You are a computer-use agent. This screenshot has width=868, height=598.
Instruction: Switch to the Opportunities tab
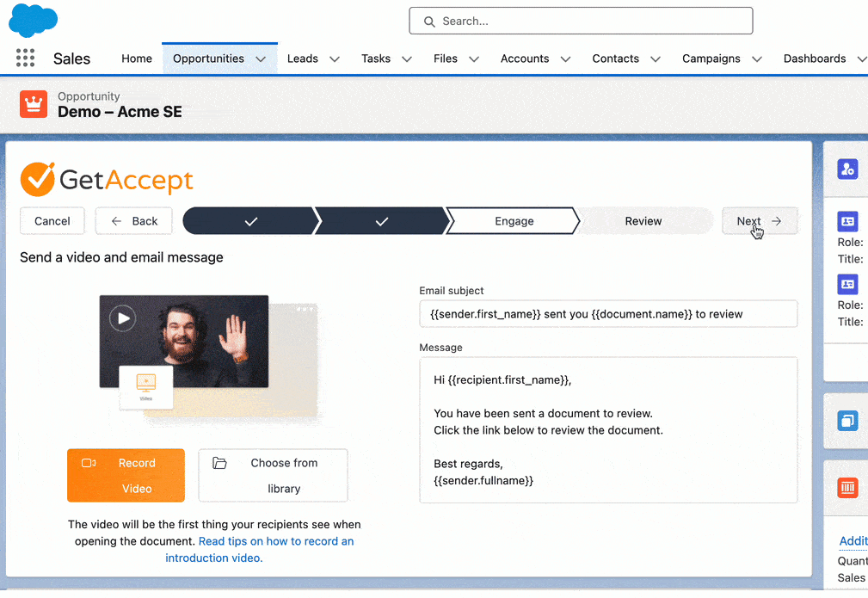click(x=208, y=59)
